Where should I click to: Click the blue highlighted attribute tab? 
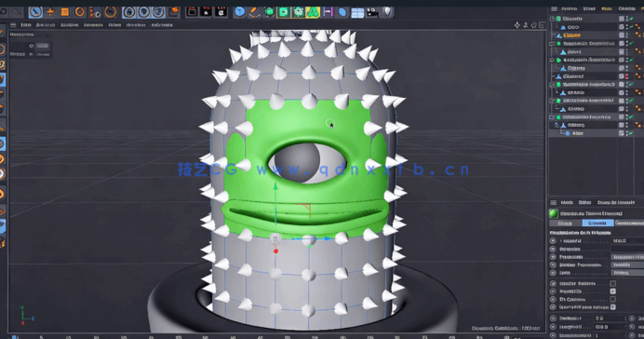(x=597, y=224)
